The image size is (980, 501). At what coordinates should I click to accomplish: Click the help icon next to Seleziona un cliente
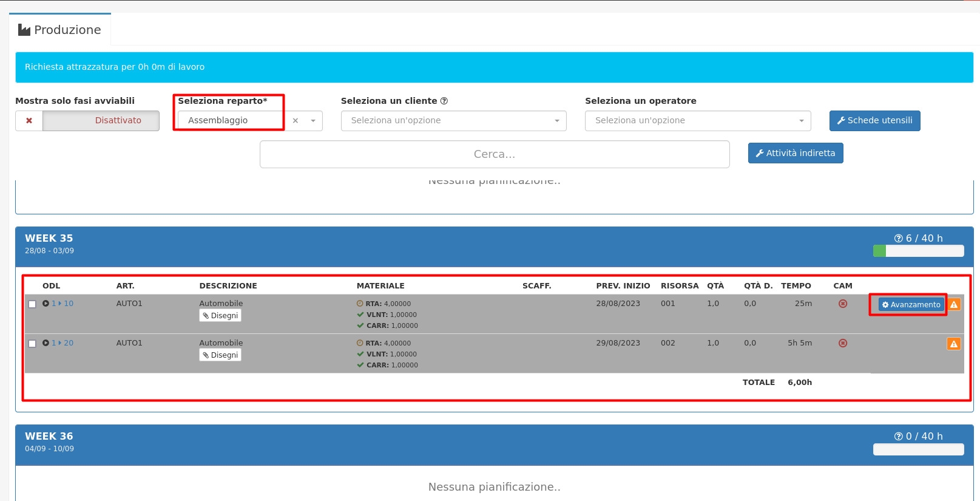coord(444,101)
